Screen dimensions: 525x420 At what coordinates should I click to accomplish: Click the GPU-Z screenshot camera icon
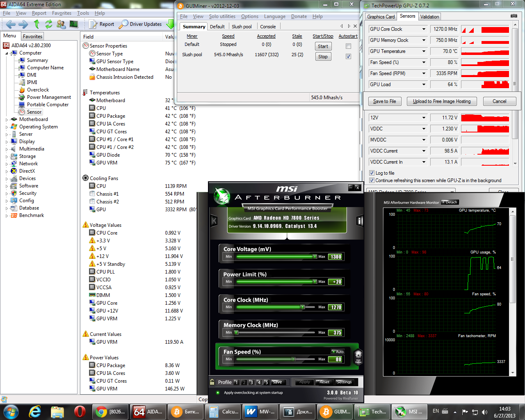click(514, 16)
